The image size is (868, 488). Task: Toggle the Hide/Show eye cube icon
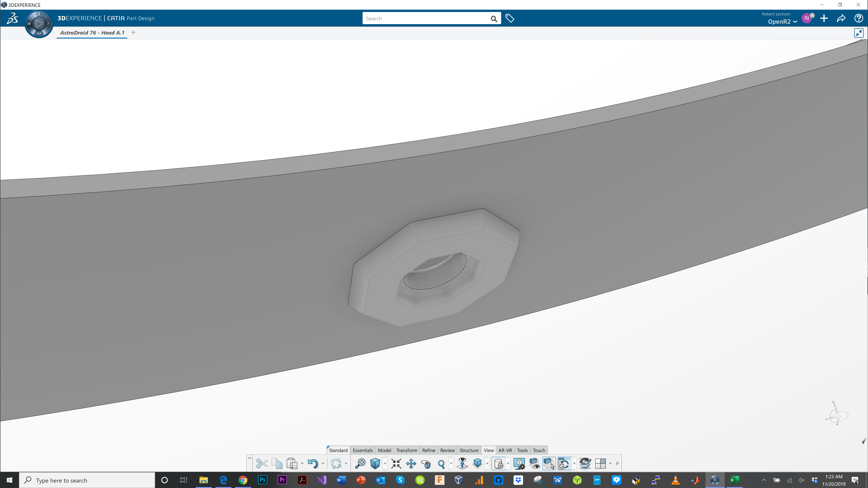coord(534,463)
